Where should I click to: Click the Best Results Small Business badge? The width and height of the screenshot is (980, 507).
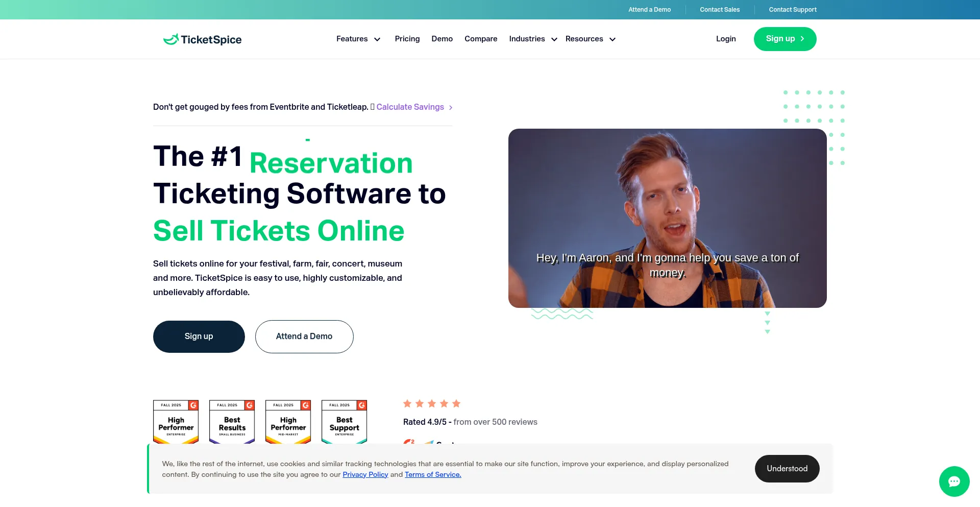point(232,422)
